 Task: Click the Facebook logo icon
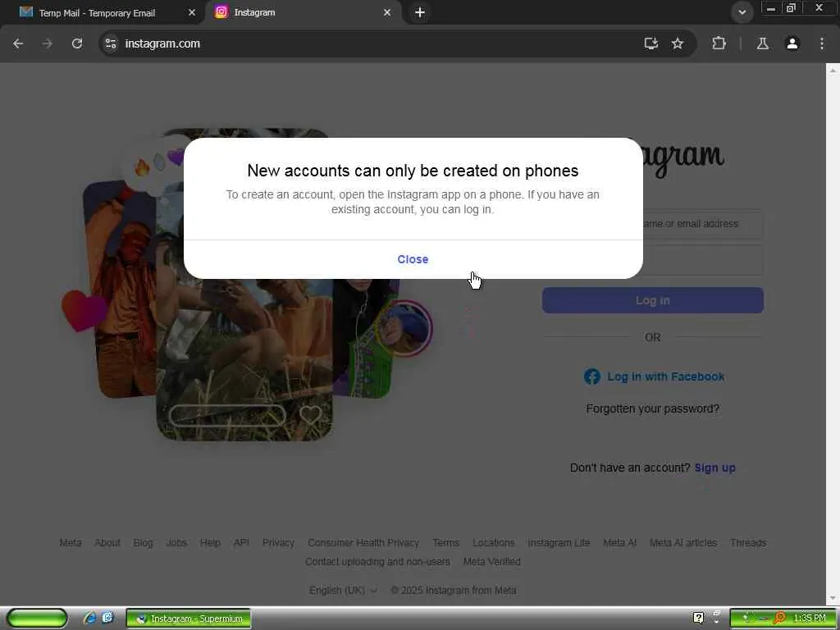tap(592, 377)
